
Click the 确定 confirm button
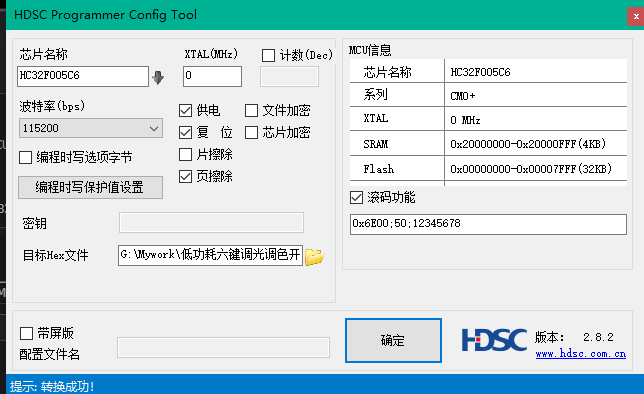[x=393, y=340]
